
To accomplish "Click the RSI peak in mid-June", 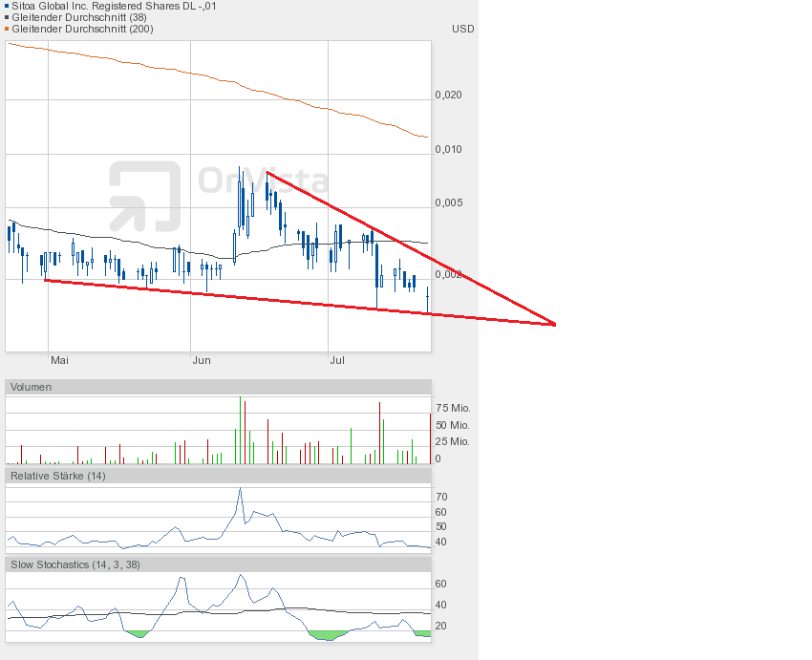I will 240,489.
